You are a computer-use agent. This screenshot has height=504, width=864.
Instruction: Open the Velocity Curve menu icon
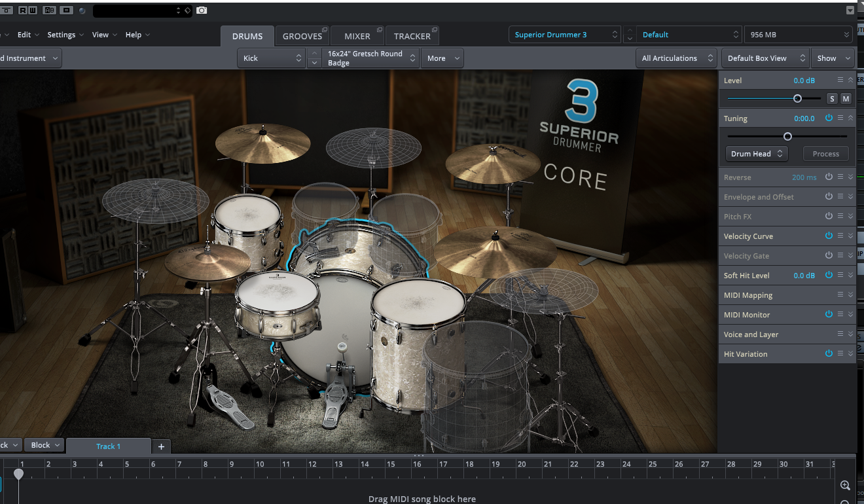pyautogui.click(x=840, y=236)
